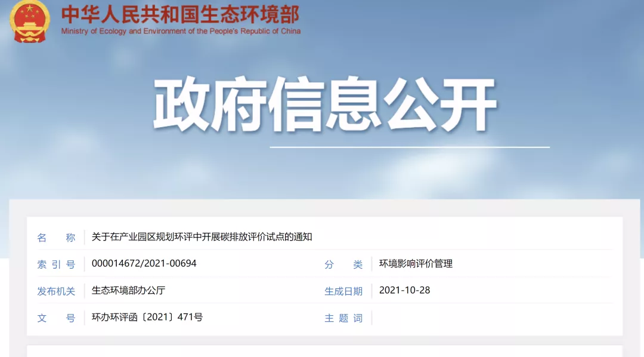Select the document number 环办环评函〔2021〕471号
Viewport: 644px width, 357px height.
pyautogui.click(x=147, y=317)
